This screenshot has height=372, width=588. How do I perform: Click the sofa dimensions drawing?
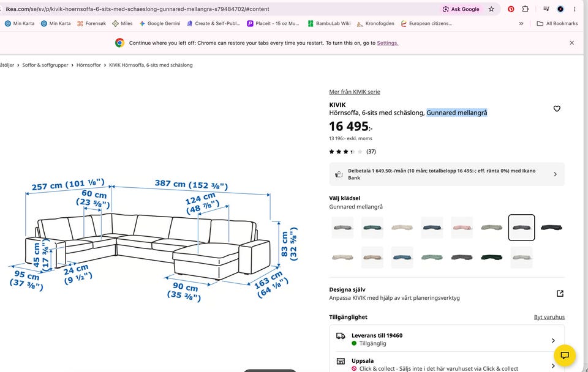coord(154,240)
